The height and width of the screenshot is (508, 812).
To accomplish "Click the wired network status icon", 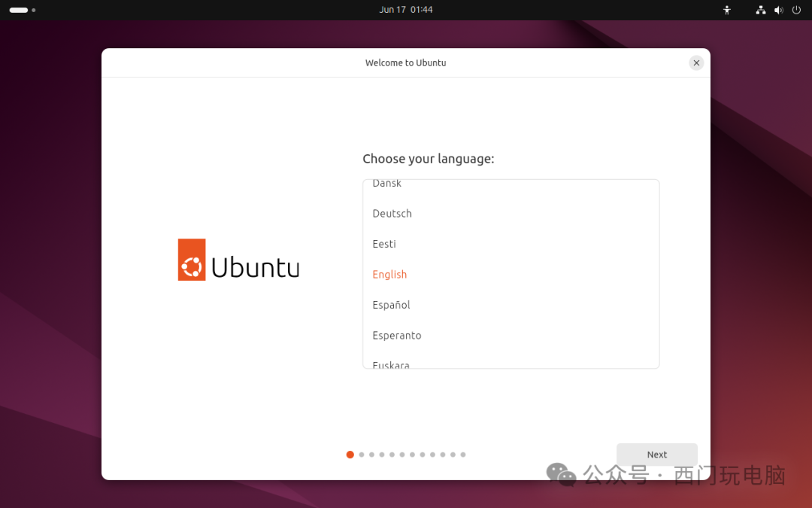I will pyautogui.click(x=760, y=10).
